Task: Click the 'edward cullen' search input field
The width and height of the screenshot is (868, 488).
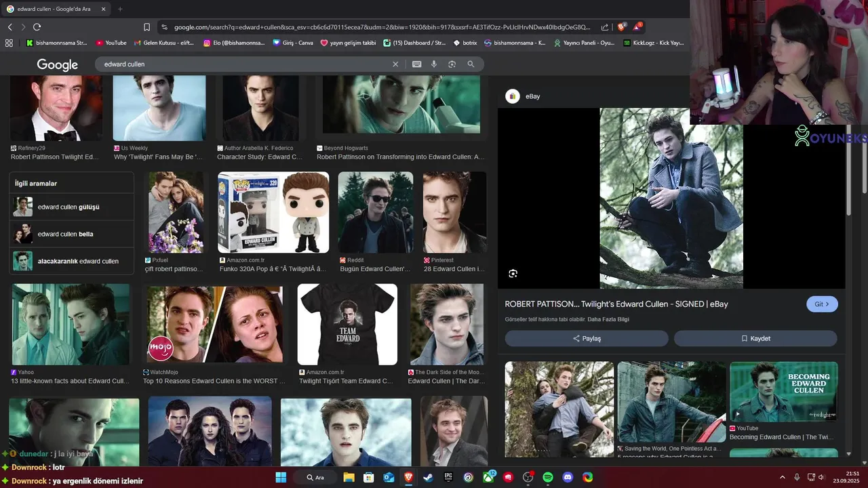Action: coord(244,64)
